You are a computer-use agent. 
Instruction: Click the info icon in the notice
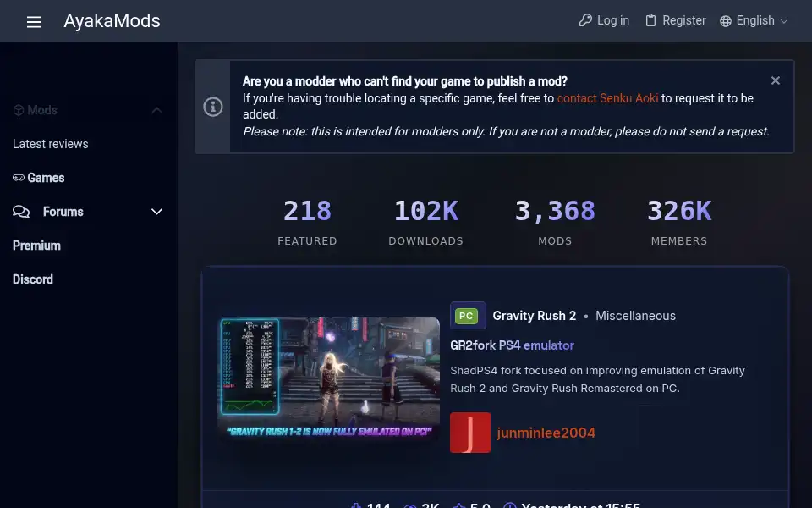click(213, 107)
